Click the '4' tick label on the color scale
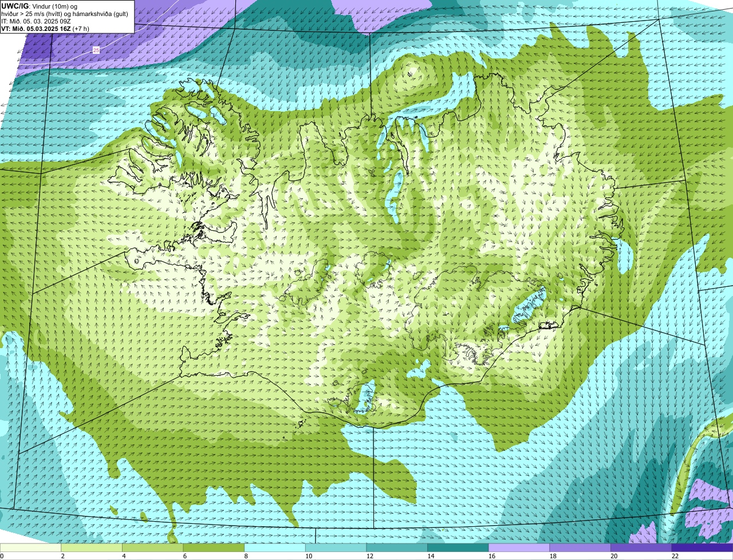Image resolution: width=733 pixels, height=560 pixels. pyautogui.click(x=124, y=556)
